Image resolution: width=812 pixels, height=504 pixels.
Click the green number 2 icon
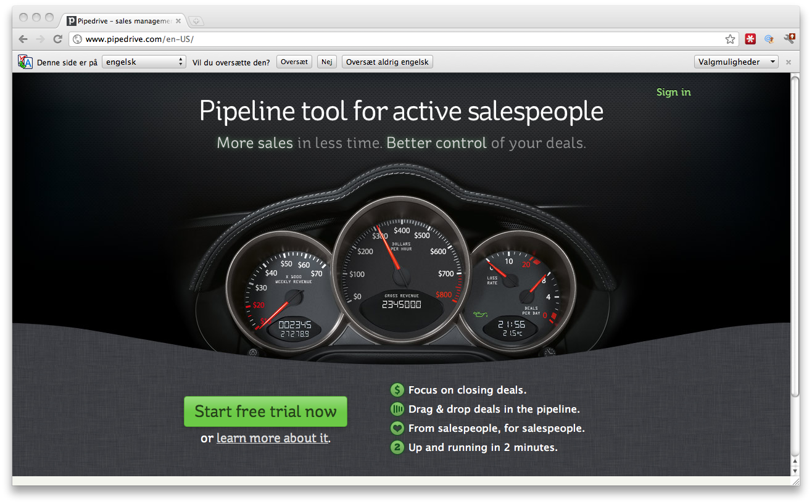[x=397, y=447]
